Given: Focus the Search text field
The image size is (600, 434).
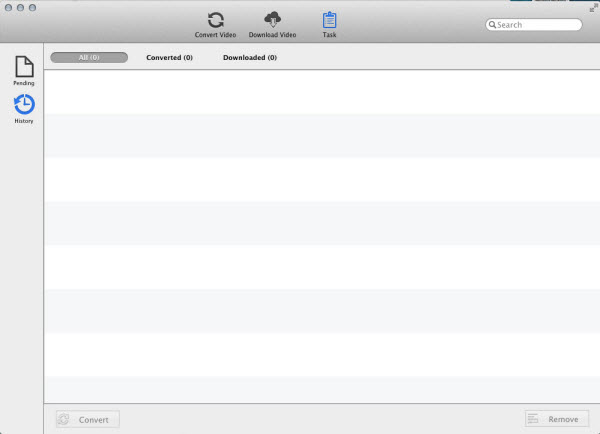Looking at the screenshot, I should point(538,25).
